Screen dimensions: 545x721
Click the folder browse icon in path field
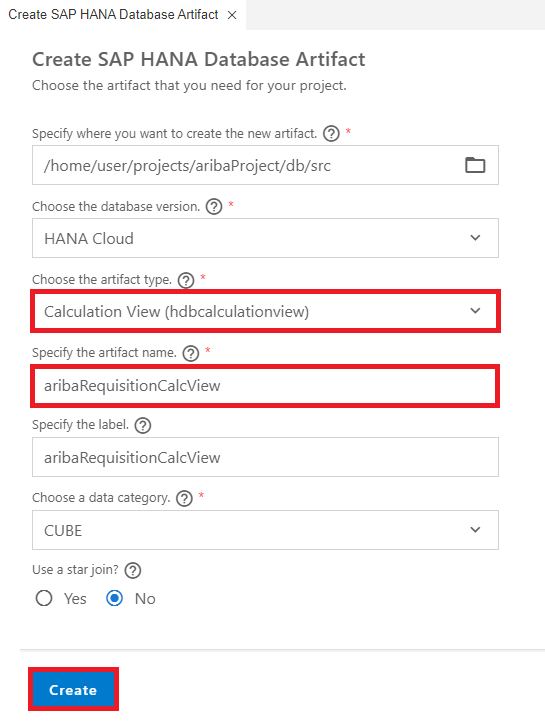click(475, 165)
